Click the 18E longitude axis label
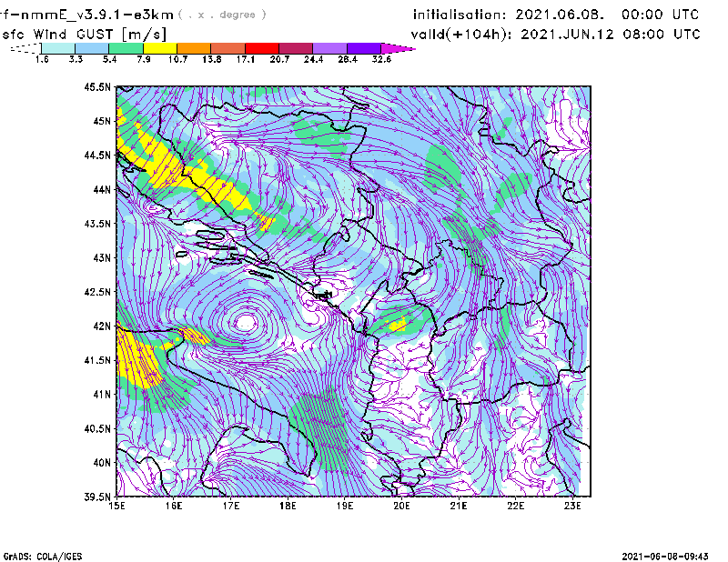The width and height of the screenshot is (728, 562). point(288,506)
